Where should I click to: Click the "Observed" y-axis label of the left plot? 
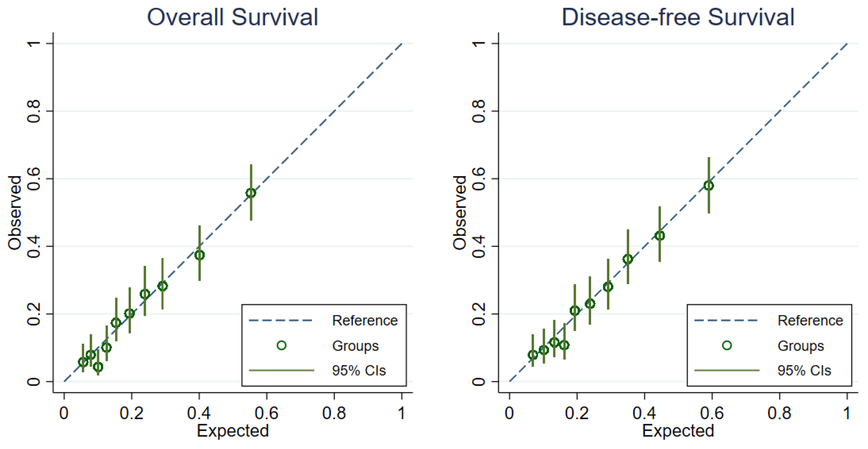(x=15, y=213)
